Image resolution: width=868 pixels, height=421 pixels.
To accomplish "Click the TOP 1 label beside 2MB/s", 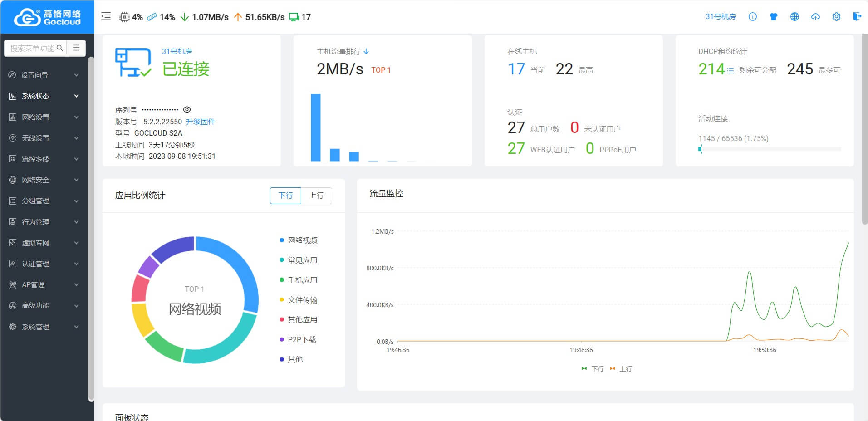I will pos(381,70).
